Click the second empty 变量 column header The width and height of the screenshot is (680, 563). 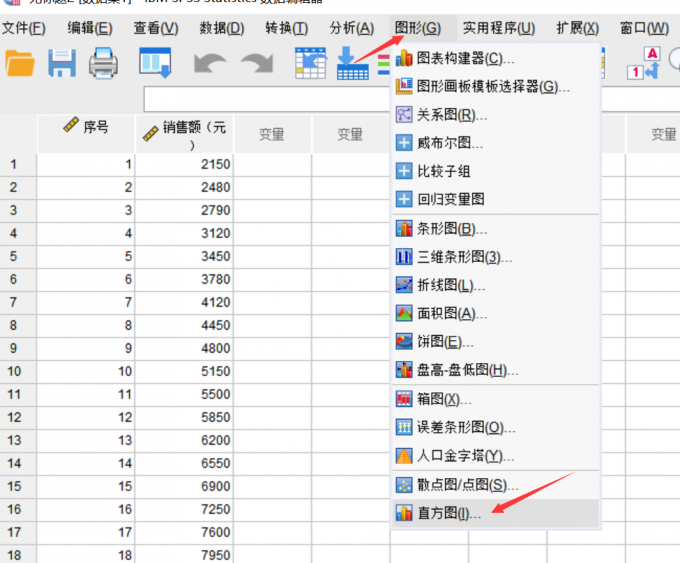pos(350,134)
